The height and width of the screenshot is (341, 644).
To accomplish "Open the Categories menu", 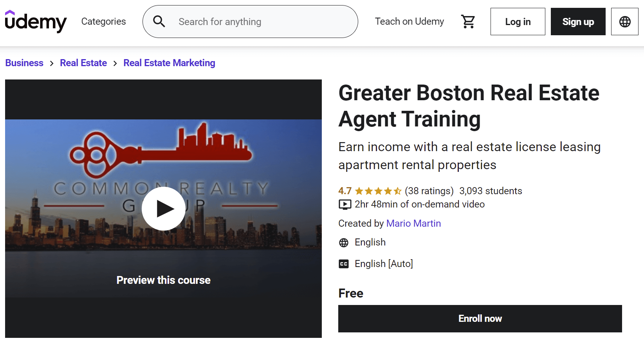I will pos(103,22).
